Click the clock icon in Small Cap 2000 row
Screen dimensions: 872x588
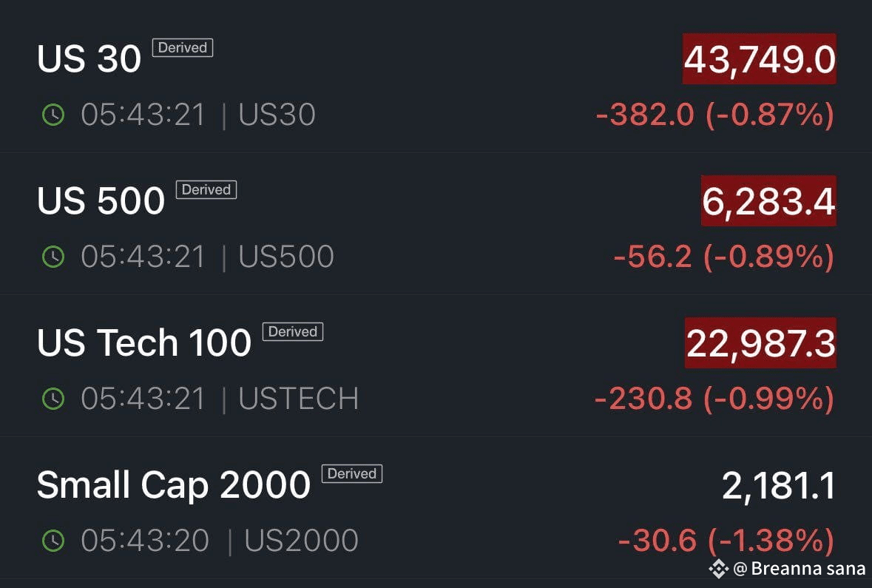click(x=53, y=541)
